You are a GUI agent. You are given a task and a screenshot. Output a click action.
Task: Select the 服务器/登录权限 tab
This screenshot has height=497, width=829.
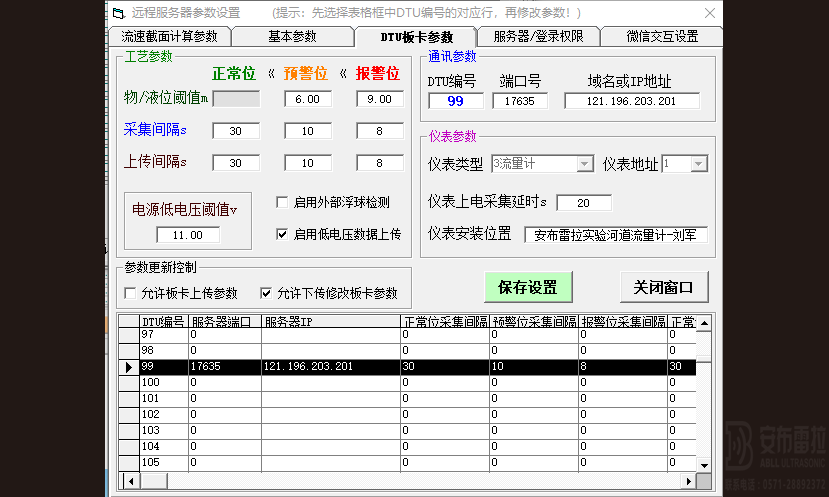point(537,37)
